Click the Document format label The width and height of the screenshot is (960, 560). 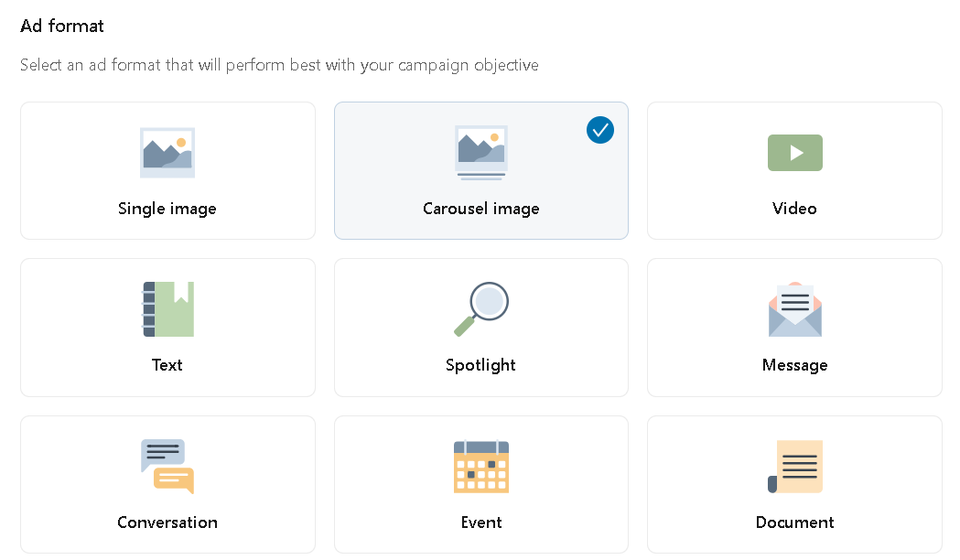794,522
